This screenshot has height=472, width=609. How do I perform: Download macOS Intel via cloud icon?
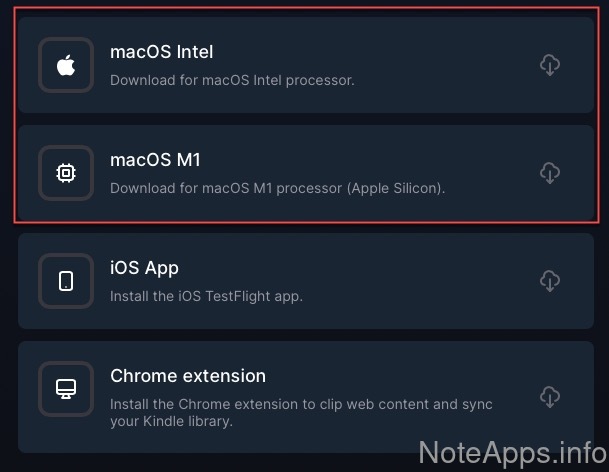(x=549, y=65)
